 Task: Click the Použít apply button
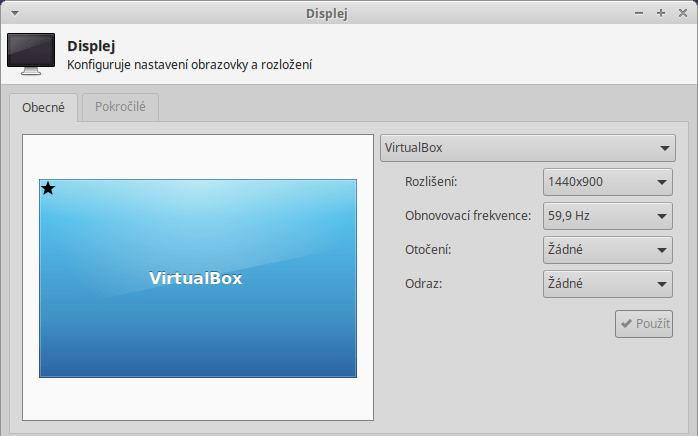click(x=644, y=324)
